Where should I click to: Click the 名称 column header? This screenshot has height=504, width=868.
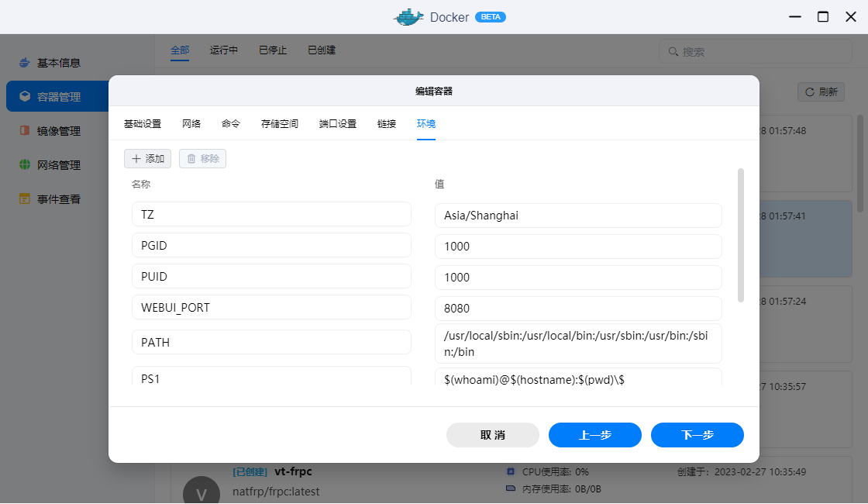(141, 185)
